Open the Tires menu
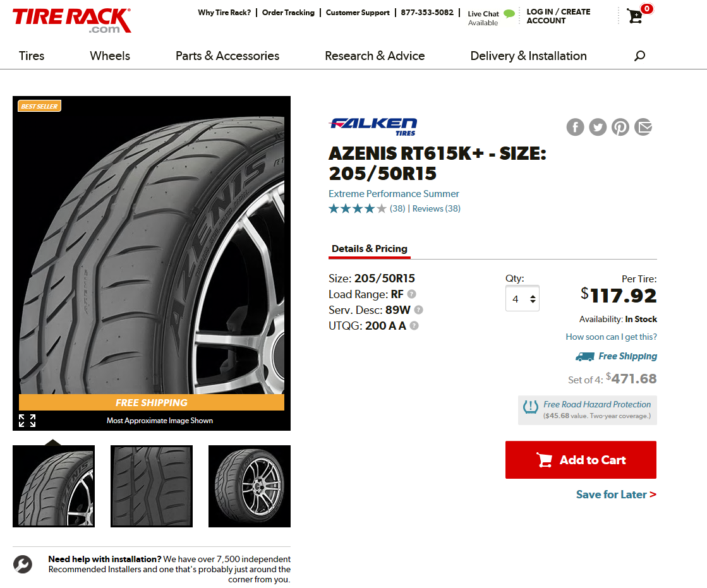The height and width of the screenshot is (588, 707). [32, 56]
